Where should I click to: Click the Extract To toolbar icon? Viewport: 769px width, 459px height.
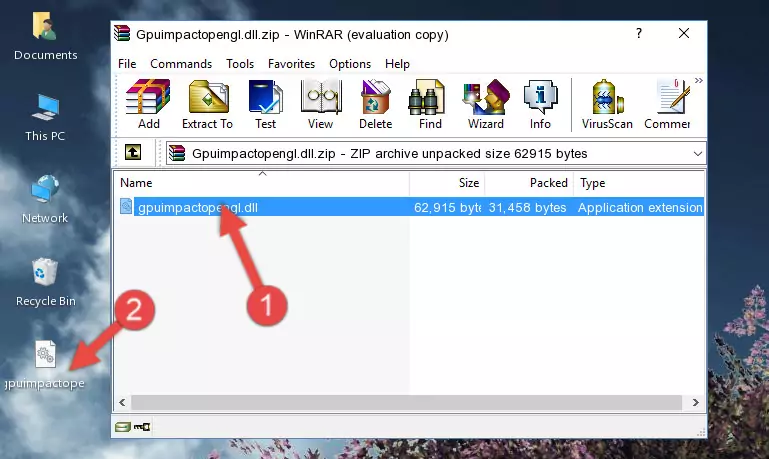coord(207,104)
